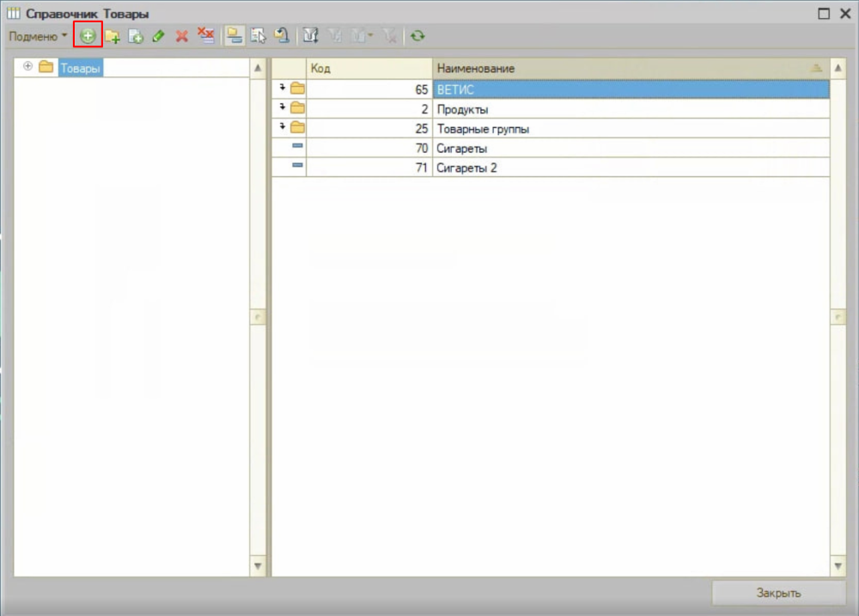859x616 pixels.
Task: Expand the Товары tree node
Action: pyautogui.click(x=27, y=67)
